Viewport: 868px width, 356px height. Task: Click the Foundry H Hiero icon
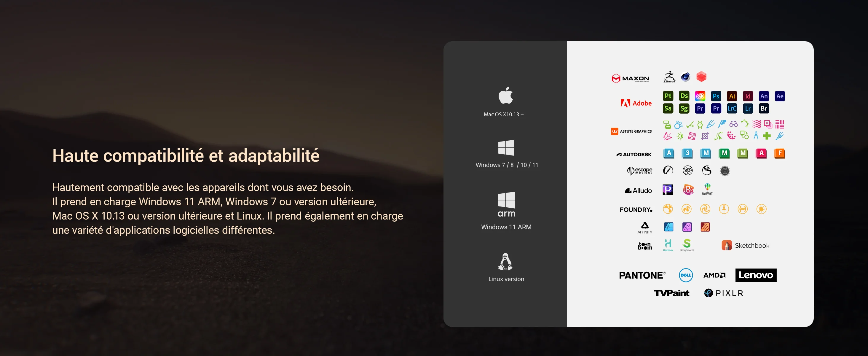pyautogui.click(x=743, y=209)
